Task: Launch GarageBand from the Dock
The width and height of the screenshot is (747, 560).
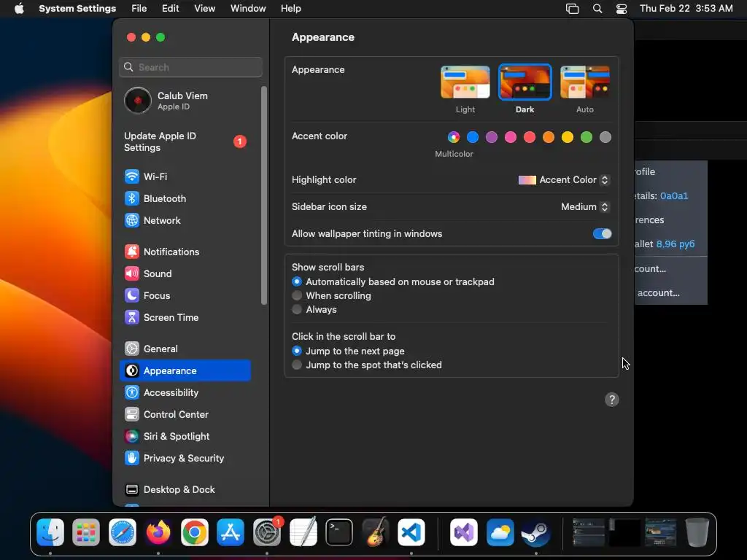Action: pyautogui.click(x=376, y=532)
